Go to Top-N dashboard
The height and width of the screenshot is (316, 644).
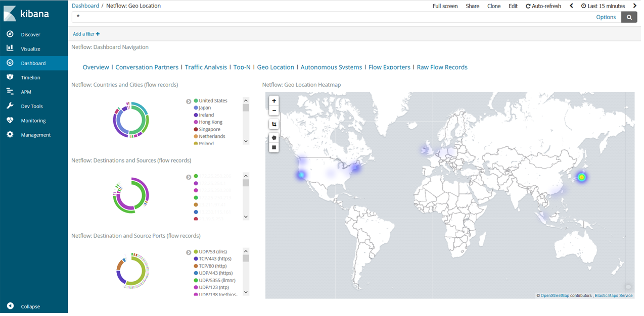coord(242,67)
